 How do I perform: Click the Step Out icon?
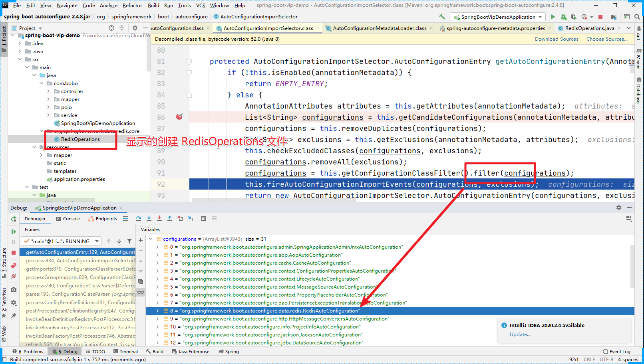tap(170, 218)
